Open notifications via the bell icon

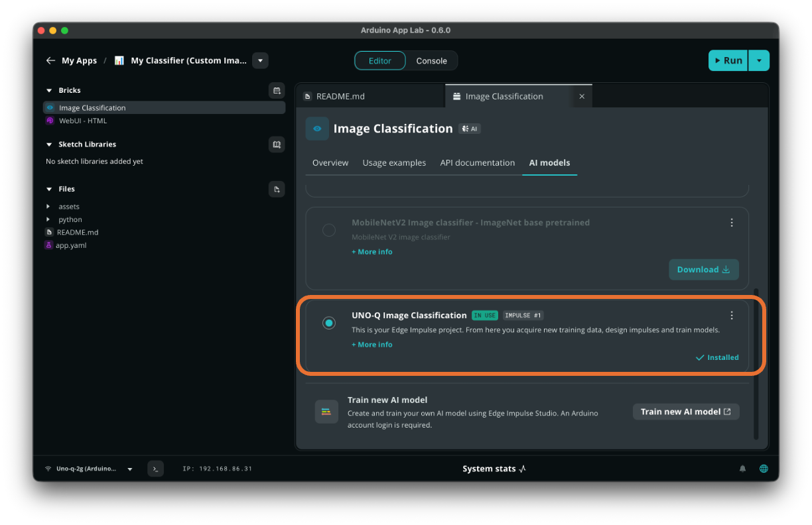[742, 469]
